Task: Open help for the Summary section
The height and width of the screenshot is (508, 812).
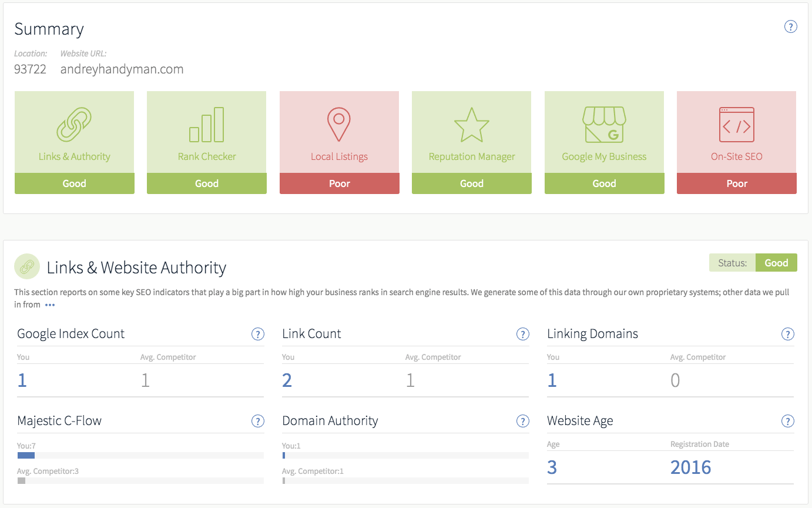Action: (791, 26)
